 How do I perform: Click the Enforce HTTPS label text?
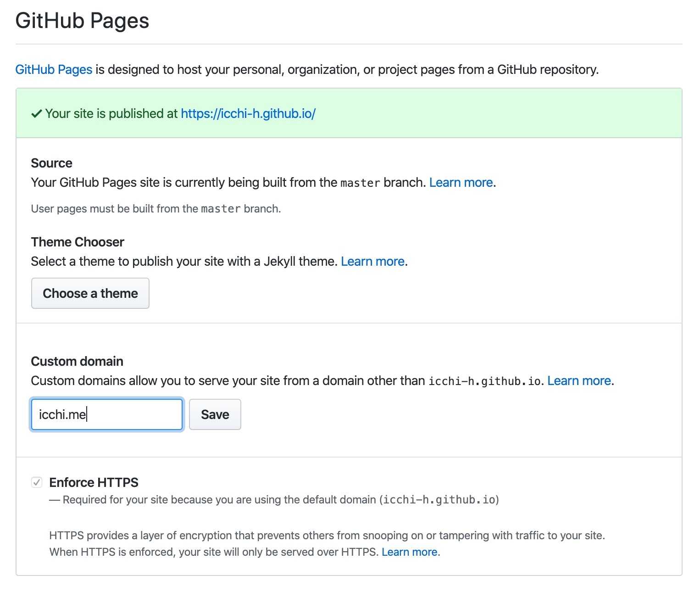click(x=94, y=482)
